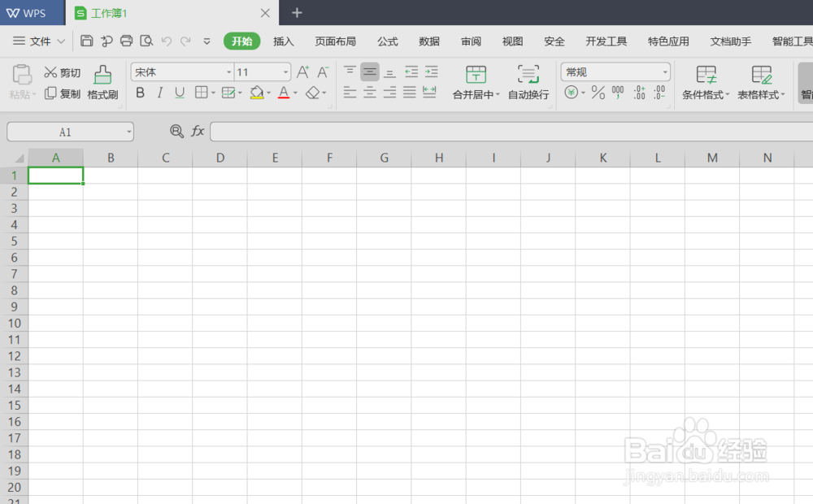Open the 文件 menu
The image size is (813, 504).
(38, 41)
